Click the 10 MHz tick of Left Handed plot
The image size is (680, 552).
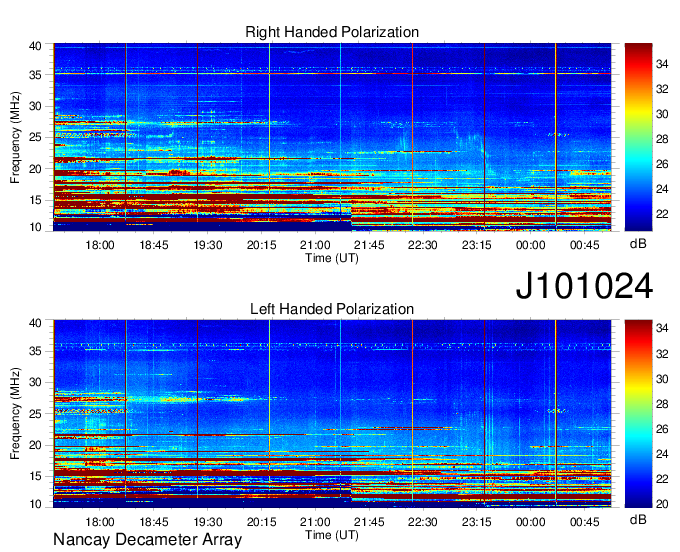click(x=35, y=504)
